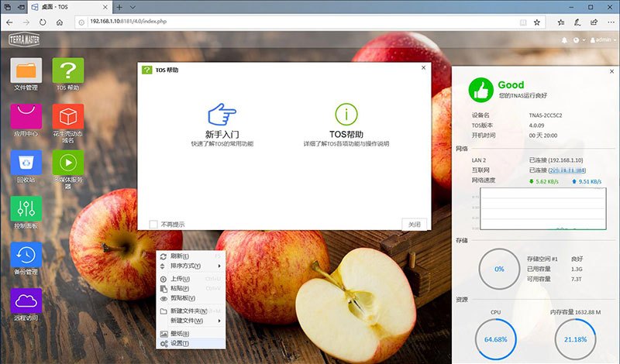
Task: Check the 不再提示 checkbox
Action: tap(153, 225)
